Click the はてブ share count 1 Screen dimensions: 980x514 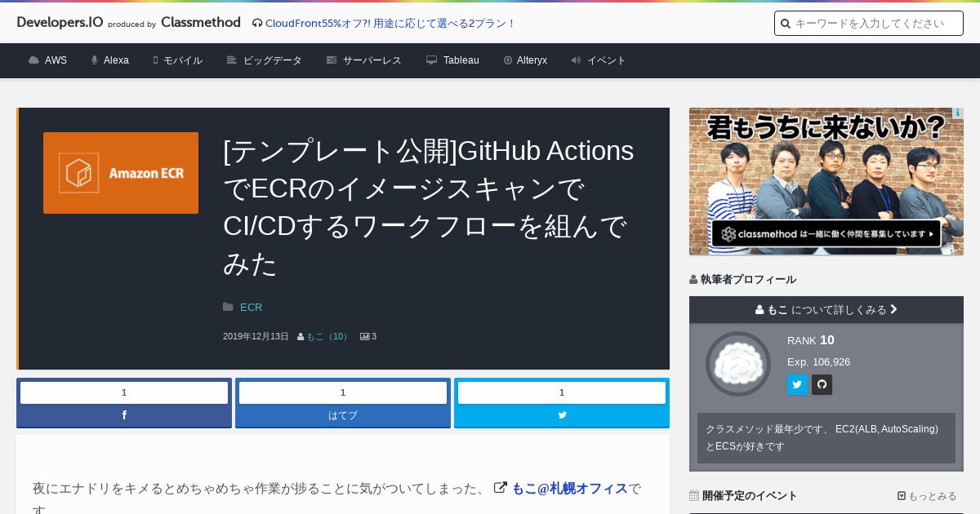pyautogui.click(x=343, y=392)
